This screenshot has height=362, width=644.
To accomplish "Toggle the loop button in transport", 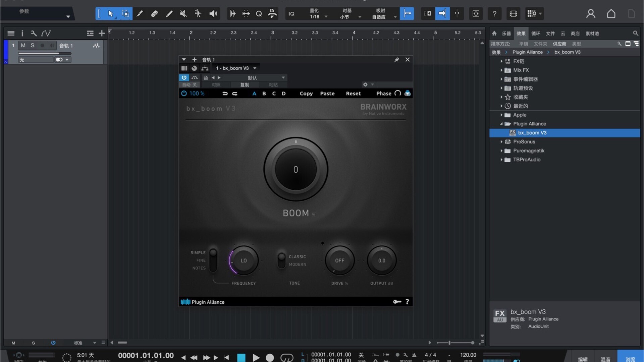I will click(x=287, y=358).
